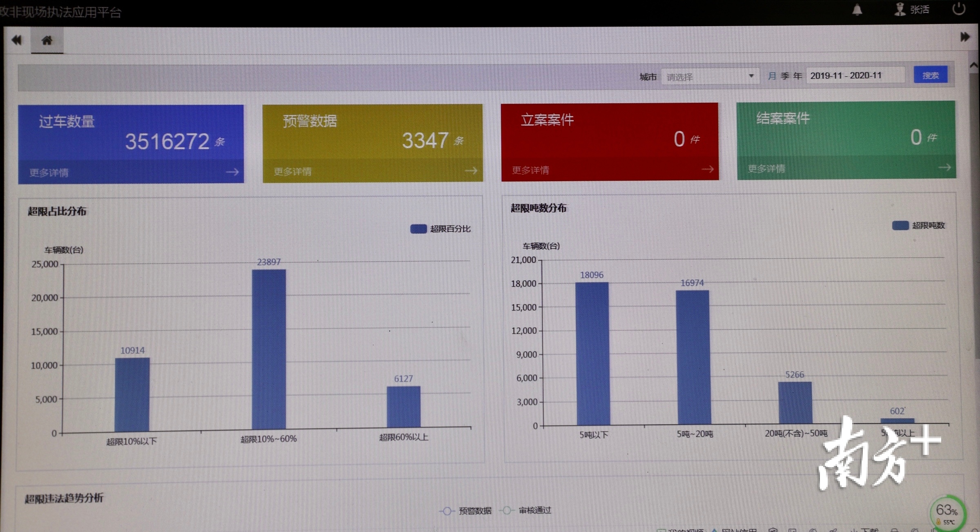Click the notification bell icon
The image size is (980, 532).
pyautogui.click(x=857, y=10)
